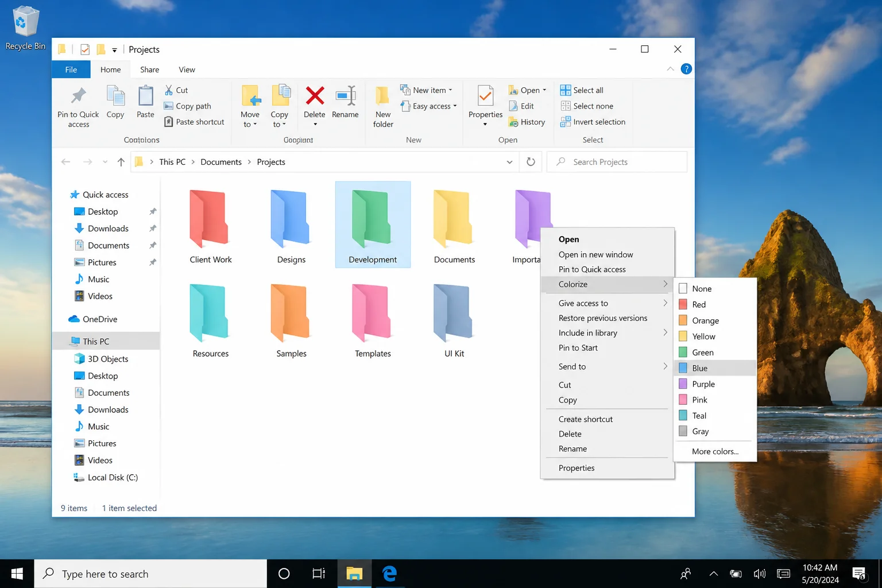Pick Green folder color
The width and height of the screenshot is (882, 588).
pyautogui.click(x=715, y=353)
